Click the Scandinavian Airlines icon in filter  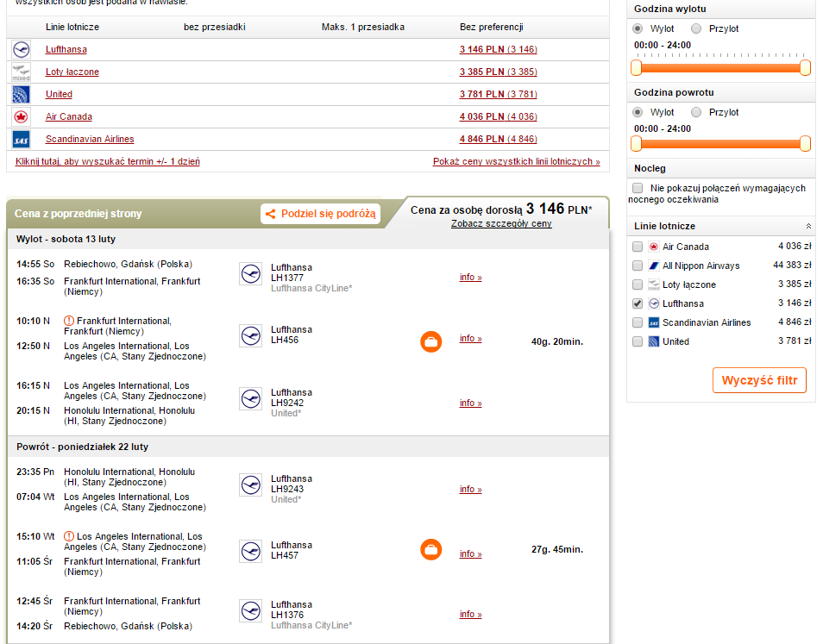pyautogui.click(x=654, y=322)
